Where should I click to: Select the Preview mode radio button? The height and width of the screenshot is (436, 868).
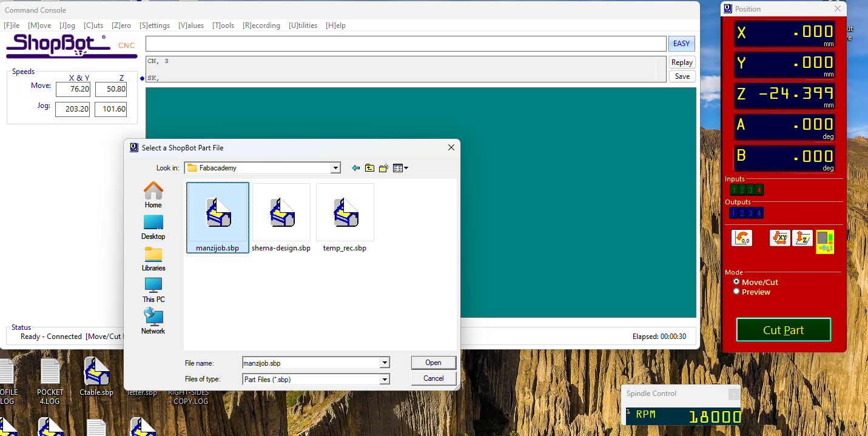point(736,292)
